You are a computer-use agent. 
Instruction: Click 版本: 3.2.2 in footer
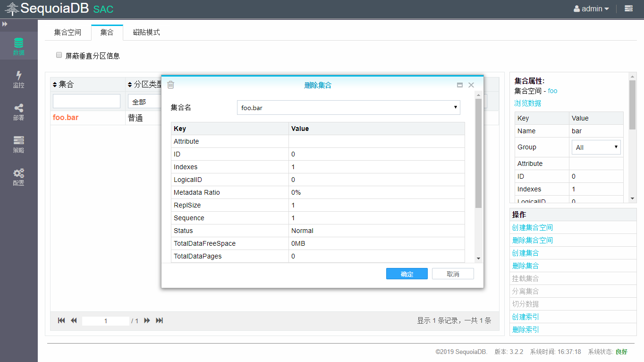[509, 352]
